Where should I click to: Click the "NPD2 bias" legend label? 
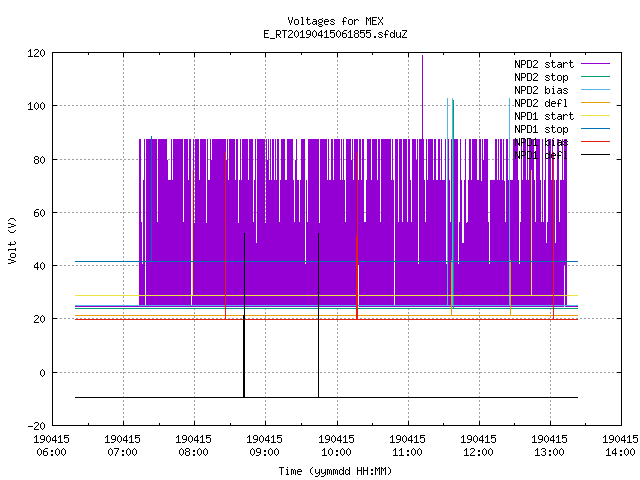[541, 90]
